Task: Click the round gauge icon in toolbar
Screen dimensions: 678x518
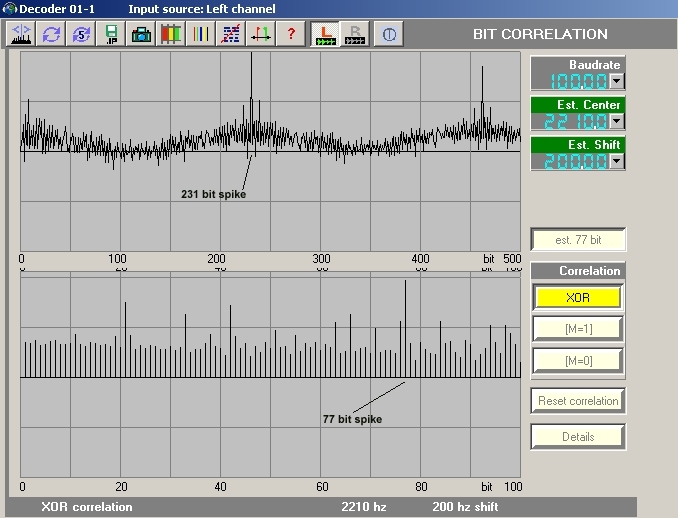Action: point(389,34)
